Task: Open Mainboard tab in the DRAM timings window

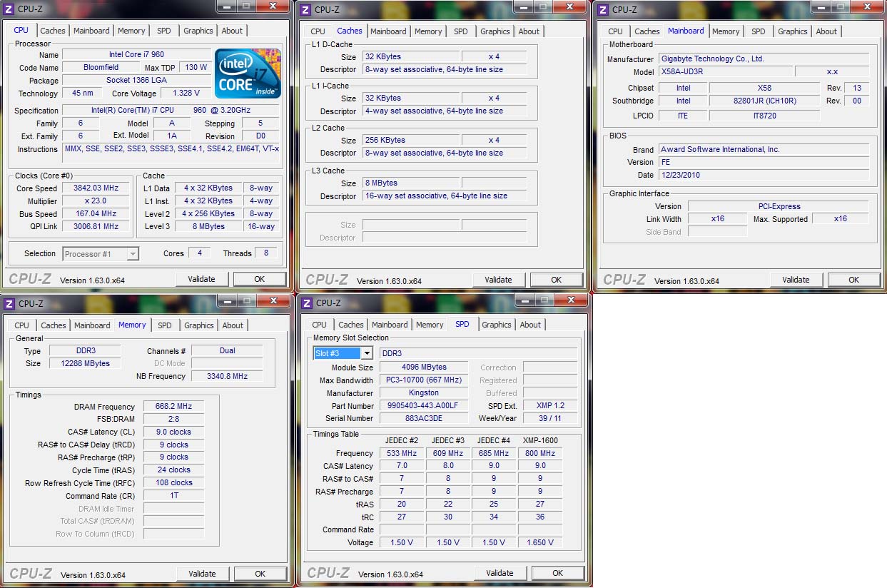Action: (x=93, y=325)
